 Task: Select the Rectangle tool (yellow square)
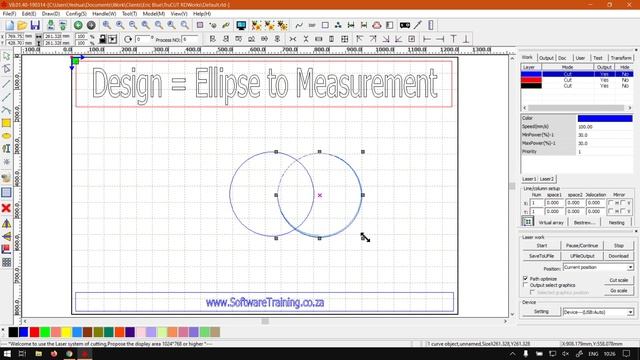pos(6,123)
